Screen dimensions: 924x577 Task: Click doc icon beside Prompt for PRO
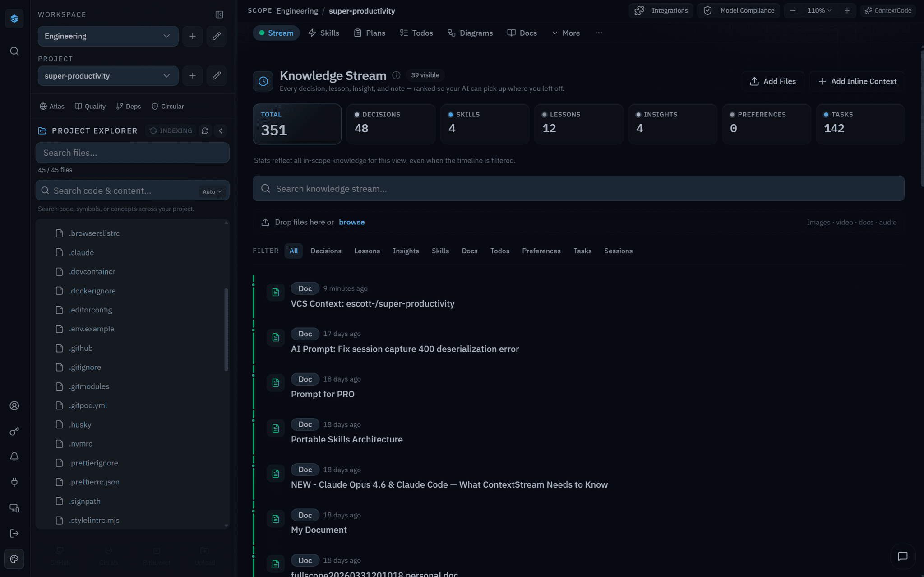point(276,383)
